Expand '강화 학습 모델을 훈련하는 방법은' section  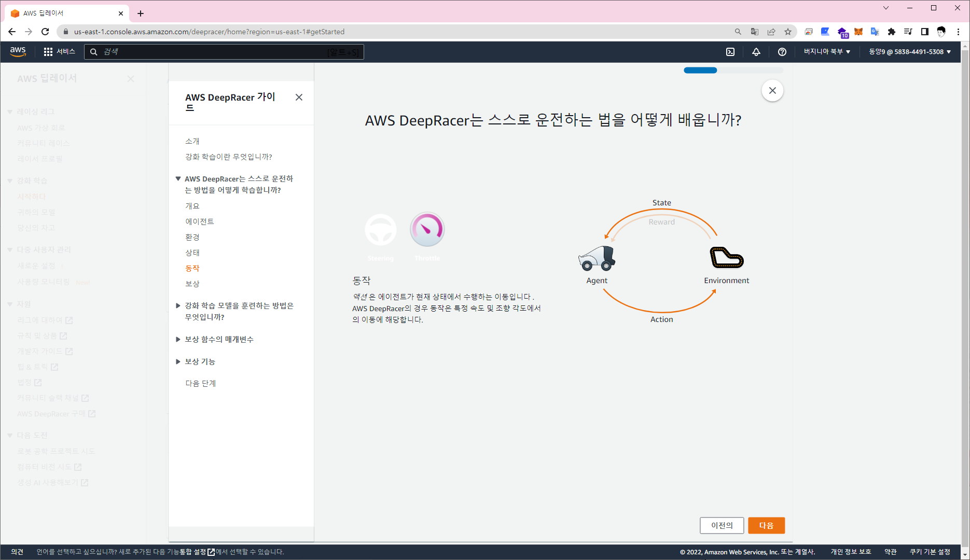[x=178, y=306]
